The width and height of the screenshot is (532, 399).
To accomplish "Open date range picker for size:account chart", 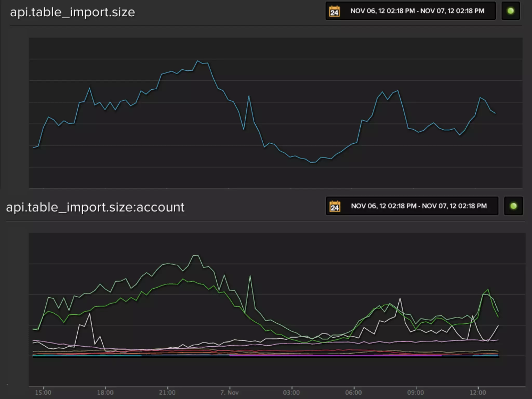I will [x=418, y=206].
